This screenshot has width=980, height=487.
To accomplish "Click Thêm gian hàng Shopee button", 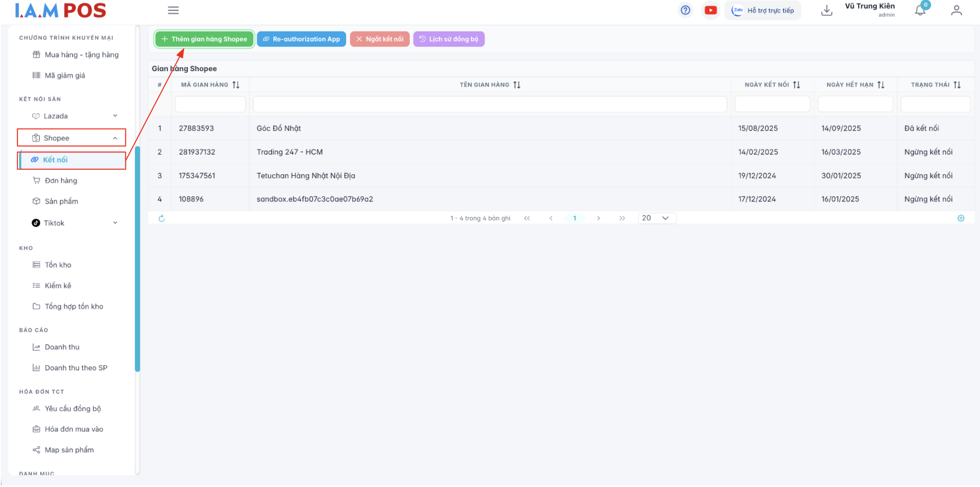I will 204,39.
